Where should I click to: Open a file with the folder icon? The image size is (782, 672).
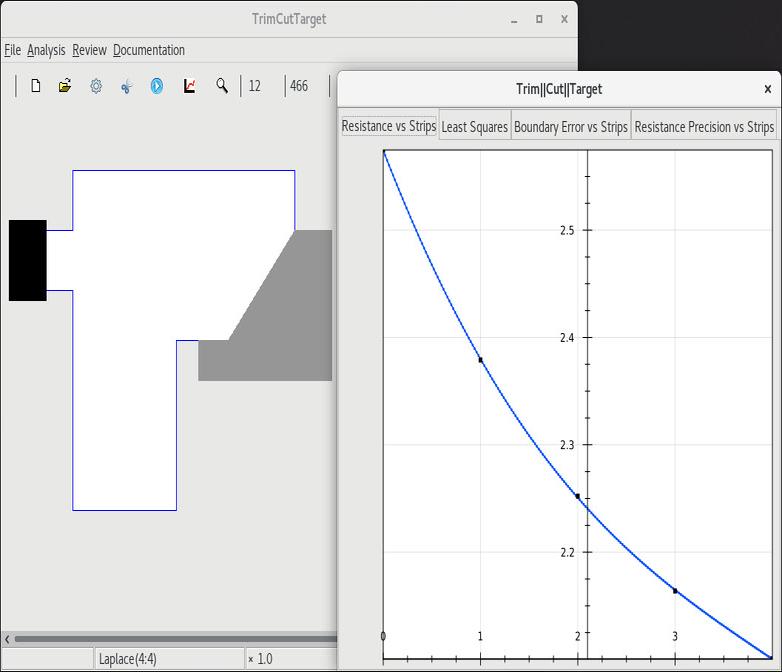[65, 86]
